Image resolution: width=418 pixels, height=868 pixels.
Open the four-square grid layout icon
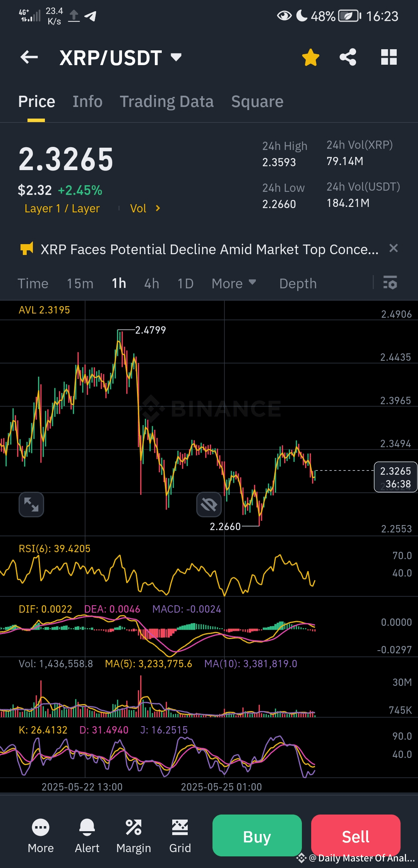click(389, 57)
